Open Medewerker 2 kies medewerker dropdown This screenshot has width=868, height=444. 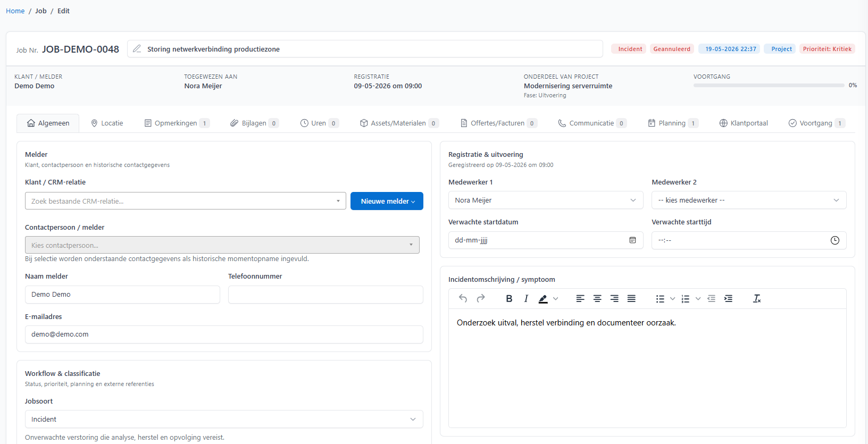point(749,200)
